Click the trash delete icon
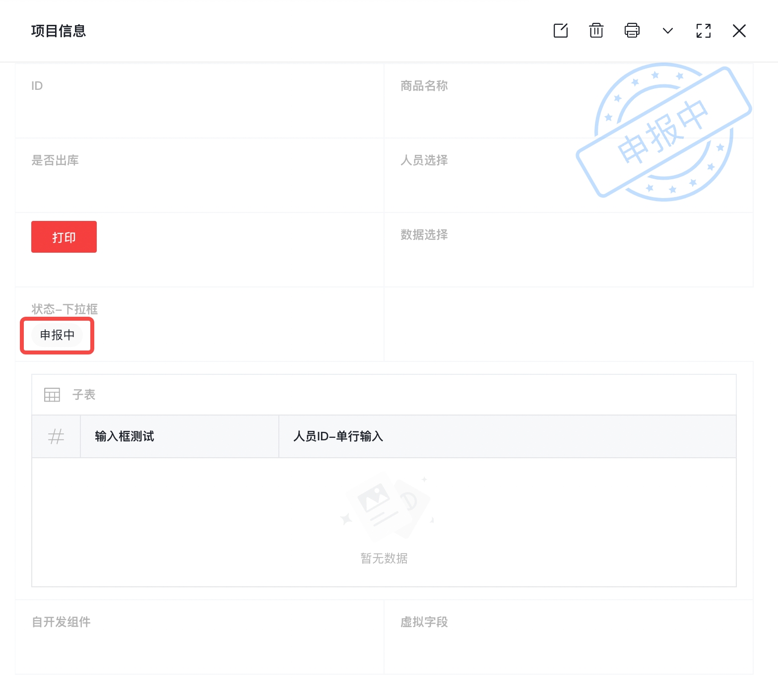Viewport: 778px width, 700px height. 596,31
